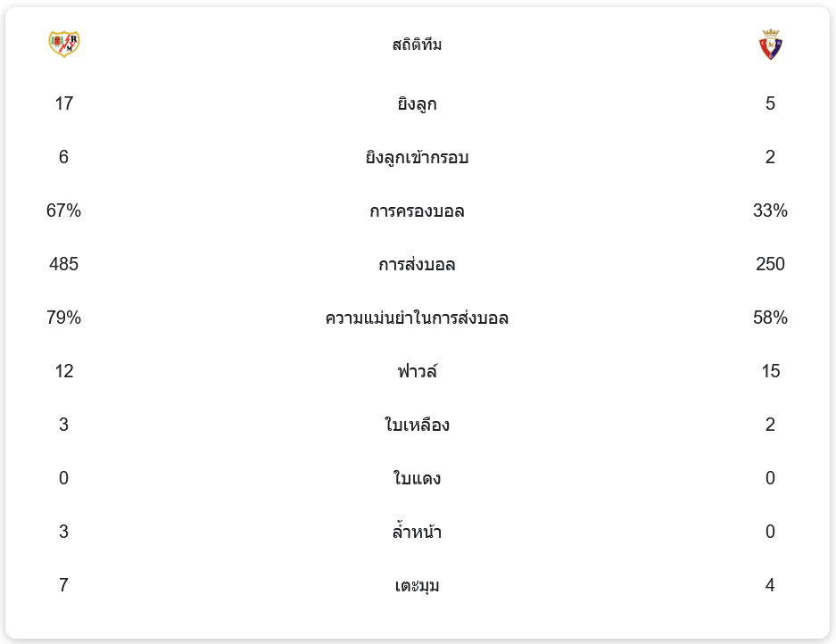Select the ยิงลูก stat label
Viewport: 836px width, 644px height.
[x=417, y=104]
